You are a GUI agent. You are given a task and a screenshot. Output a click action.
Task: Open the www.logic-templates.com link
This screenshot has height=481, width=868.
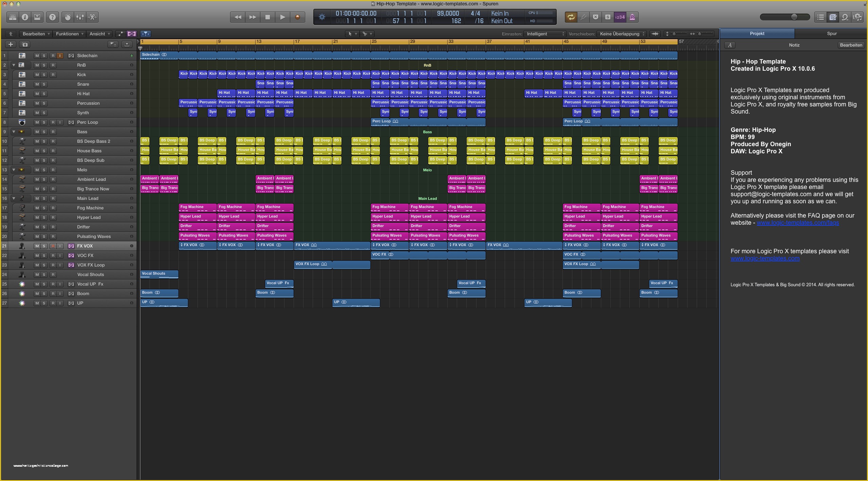tap(765, 258)
